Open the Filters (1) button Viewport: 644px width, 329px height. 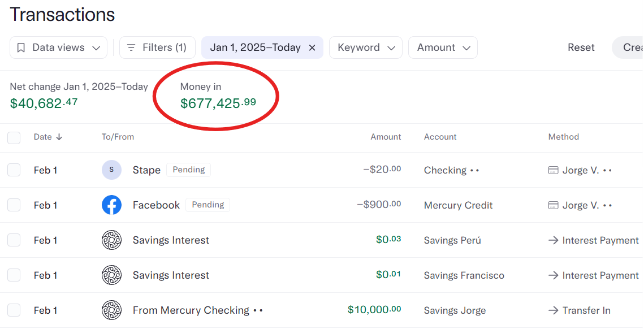coord(157,48)
